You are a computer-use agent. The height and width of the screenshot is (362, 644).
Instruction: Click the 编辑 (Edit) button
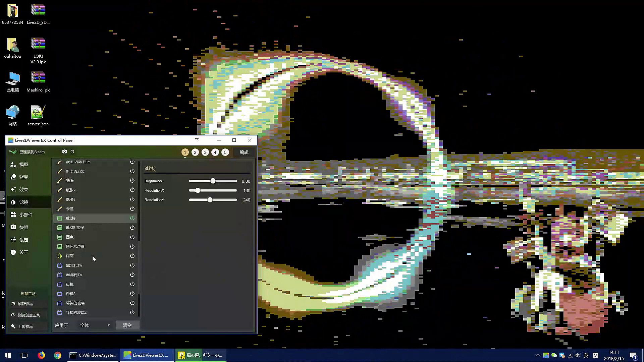pos(244,152)
